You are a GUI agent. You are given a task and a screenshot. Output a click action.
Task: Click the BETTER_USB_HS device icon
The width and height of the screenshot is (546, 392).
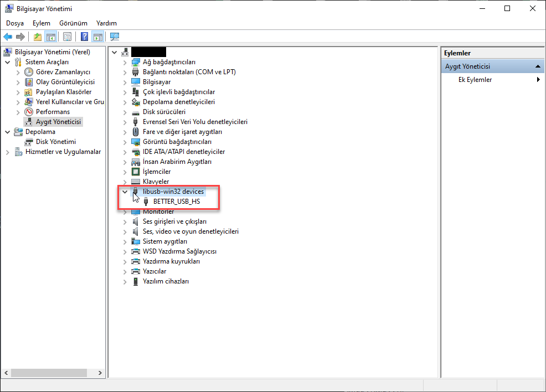click(146, 202)
